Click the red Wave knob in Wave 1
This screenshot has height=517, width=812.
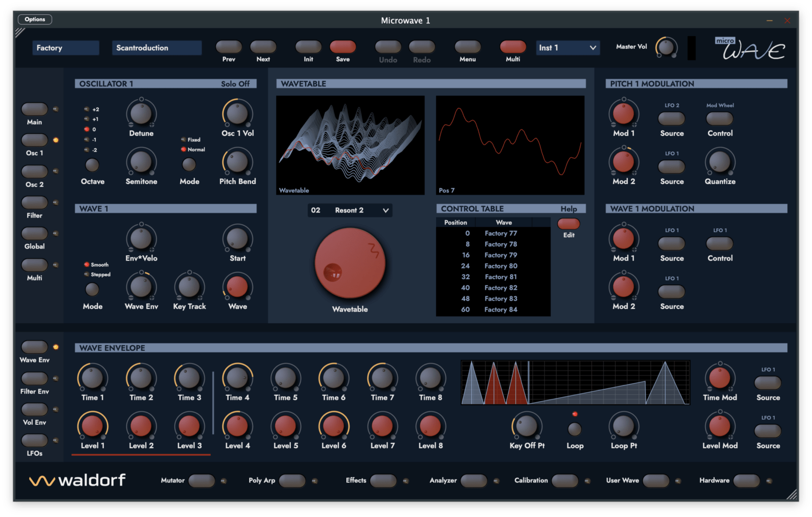pos(237,287)
